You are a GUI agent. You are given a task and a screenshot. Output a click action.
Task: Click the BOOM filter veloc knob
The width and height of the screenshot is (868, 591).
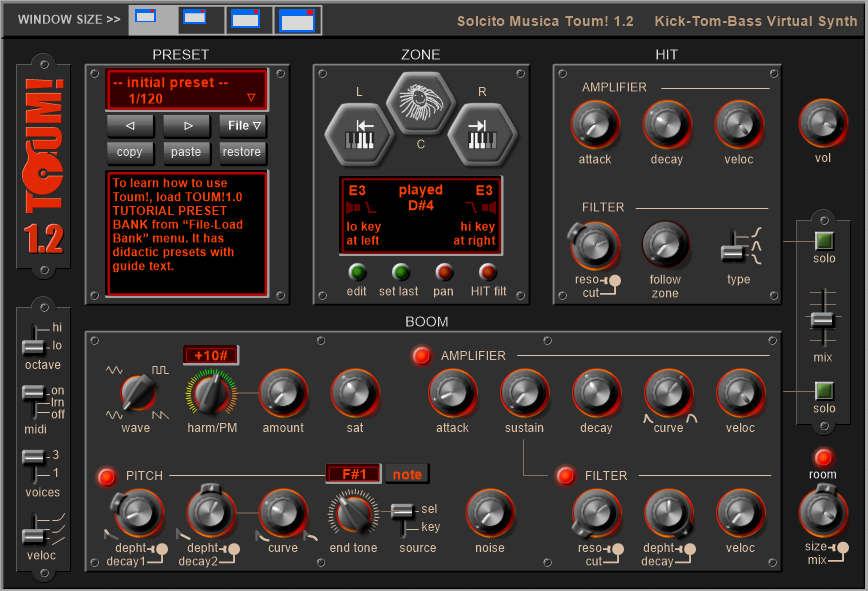pyautogui.click(x=740, y=513)
